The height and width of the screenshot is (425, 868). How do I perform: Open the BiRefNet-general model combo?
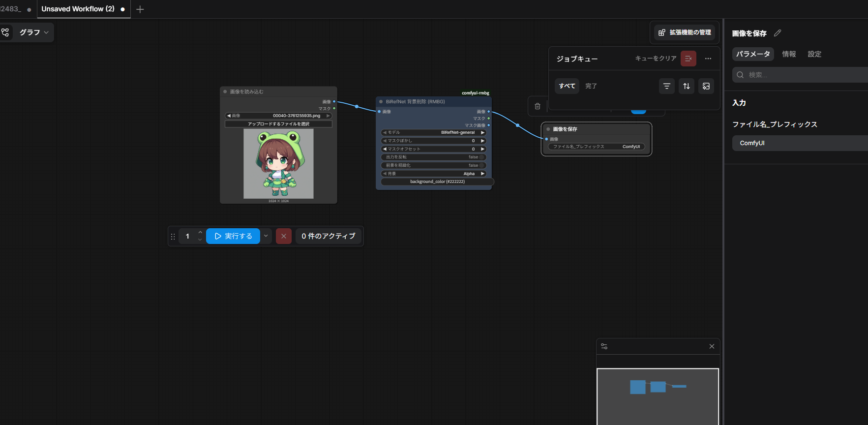434,133
